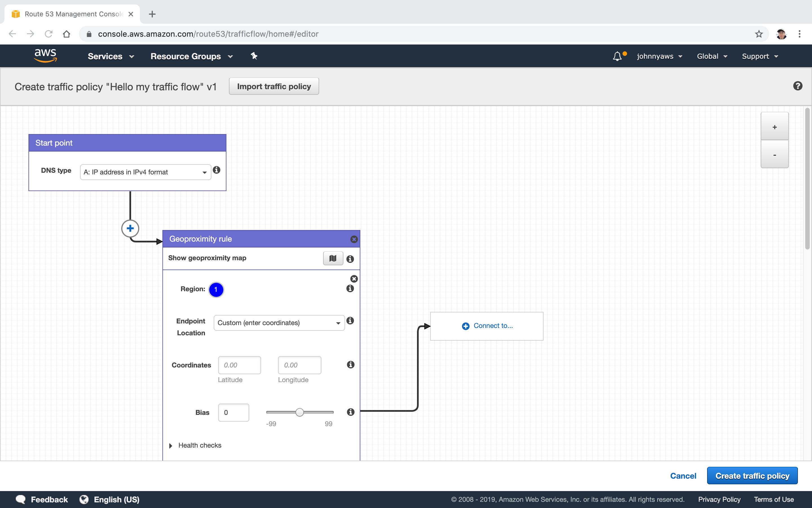The image size is (812, 508).
Task: Click Create traffic policy button
Action: [x=752, y=476]
